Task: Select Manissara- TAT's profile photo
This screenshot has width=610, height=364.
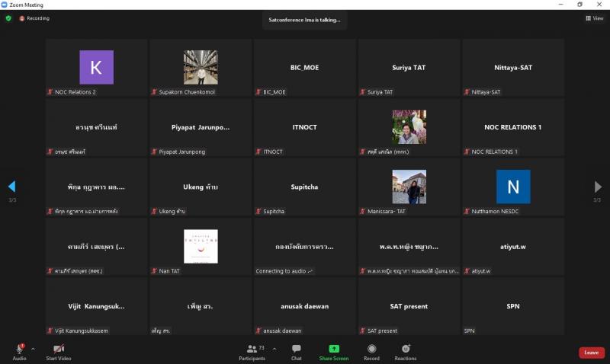Action: pos(409,187)
